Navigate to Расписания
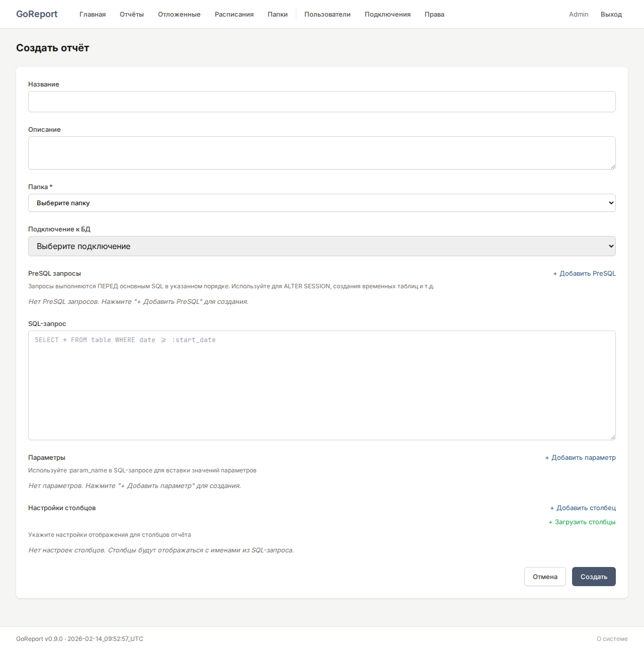Screen dimensions: 644x651 tap(234, 14)
